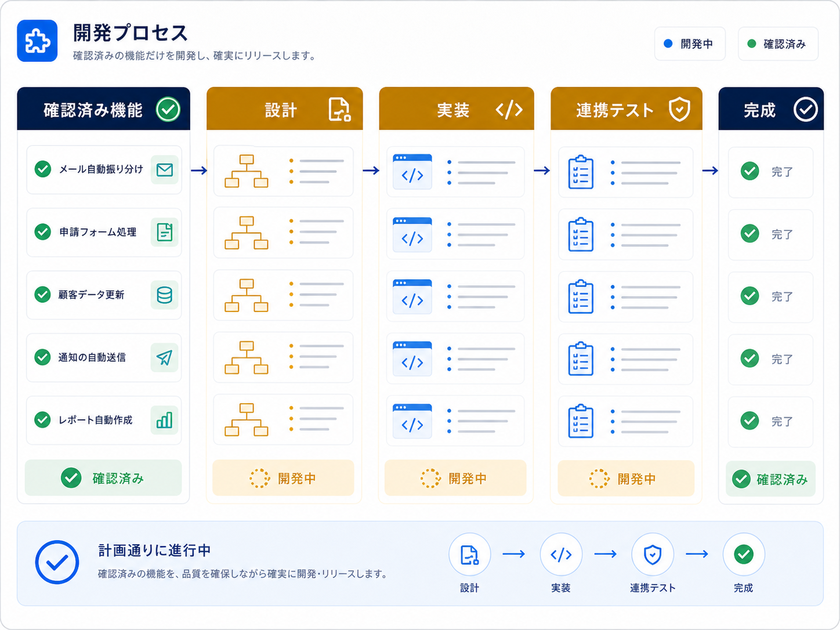Click the document icon in 設計 header

(339, 109)
